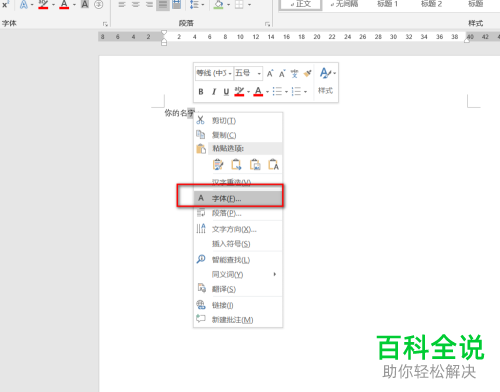Apply font color in mini toolbar

pos(258,91)
